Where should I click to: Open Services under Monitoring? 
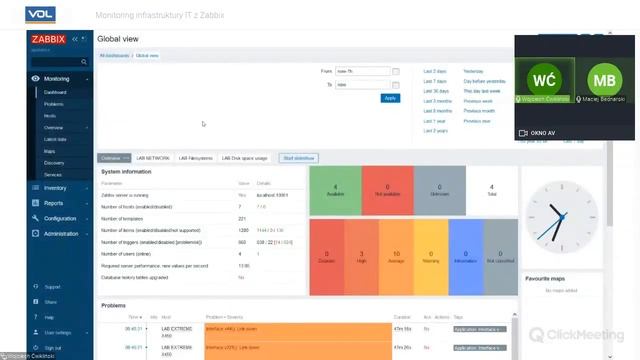pyautogui.click(x=53, y=175)
